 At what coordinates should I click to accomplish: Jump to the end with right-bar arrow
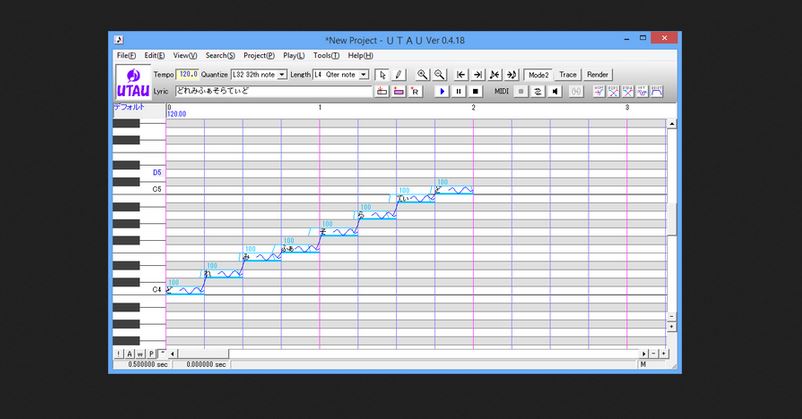[478, 75]
